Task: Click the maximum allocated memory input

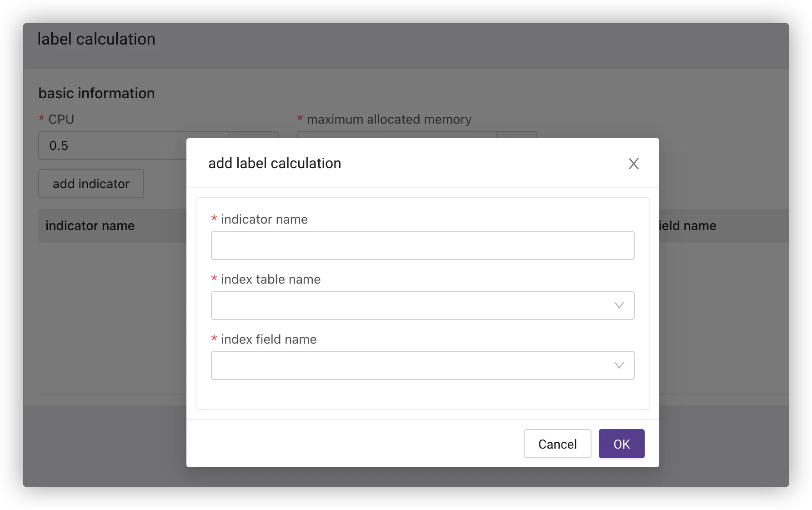Action: [396, 135]
